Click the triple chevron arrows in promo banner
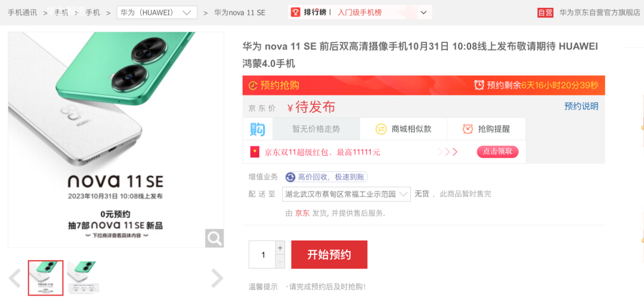The image size is (644, 302). click(448, 152)
